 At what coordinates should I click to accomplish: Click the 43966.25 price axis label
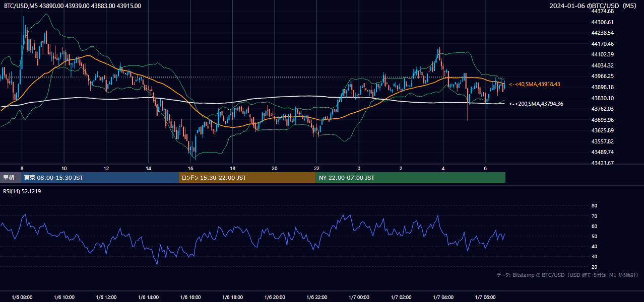click(x=602, y=76)
